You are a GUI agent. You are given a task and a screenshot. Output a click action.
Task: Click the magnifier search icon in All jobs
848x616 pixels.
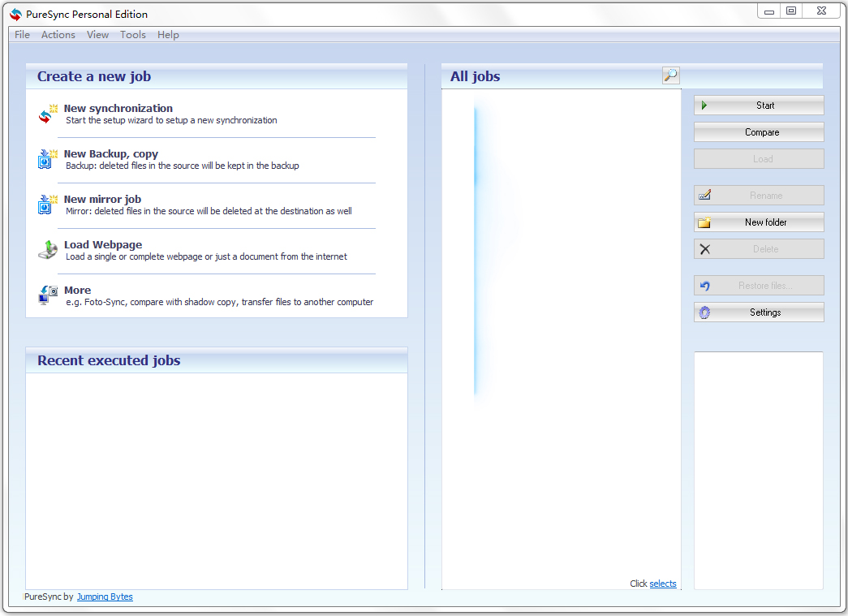point(670,75)
